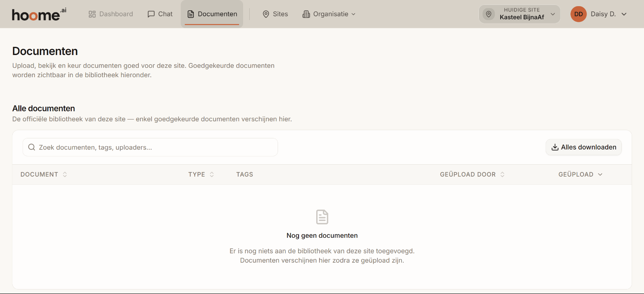Screen dimensions: 644x294
Task: Focus the Zoek documenten search field
Action: click(x=150, y=147)
